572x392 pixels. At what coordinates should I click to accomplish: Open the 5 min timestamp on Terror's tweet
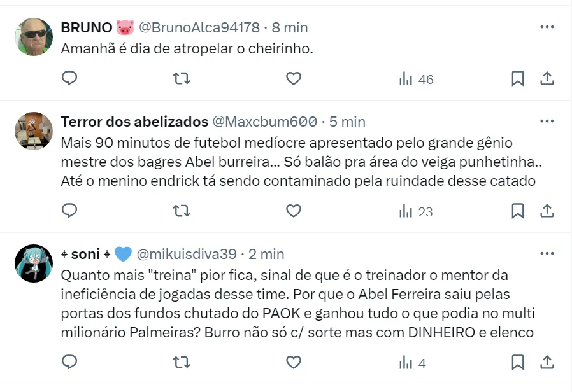pyautogui.click(x=348, y=121)
